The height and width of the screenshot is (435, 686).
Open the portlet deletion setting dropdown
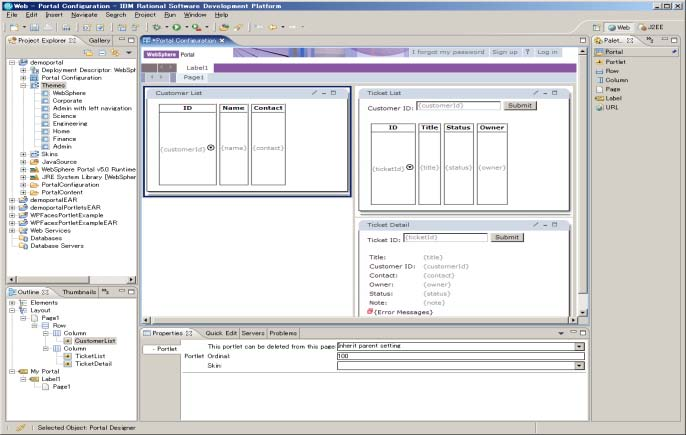[x=580, y=346]
